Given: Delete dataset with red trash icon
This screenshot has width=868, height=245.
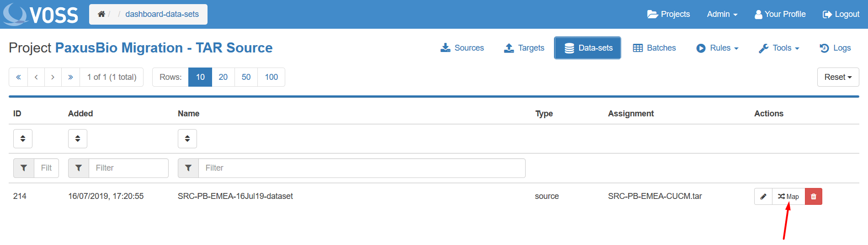Looking at the screenshot, I should (x=813, y=197).
